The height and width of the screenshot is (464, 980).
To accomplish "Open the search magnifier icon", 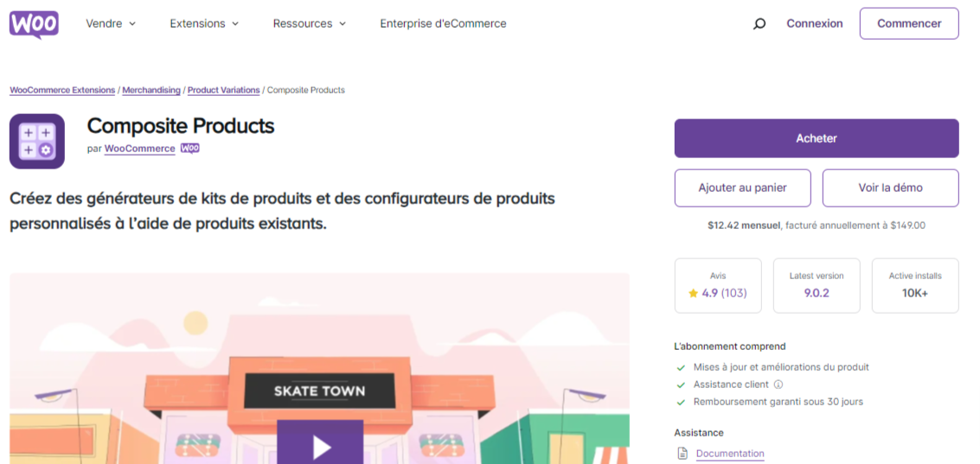I will tap(759, 23).
